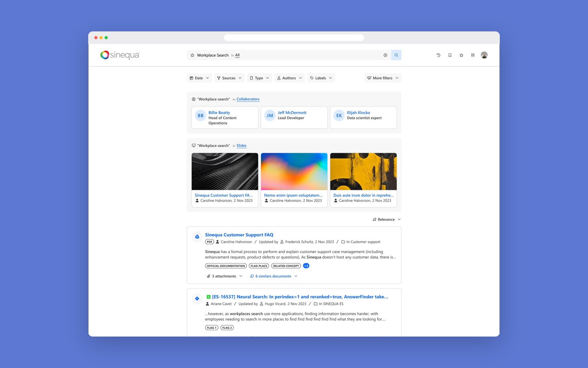
Task: Open the yellow abstract slide thumbnail
Action: (x=363, y=171)
